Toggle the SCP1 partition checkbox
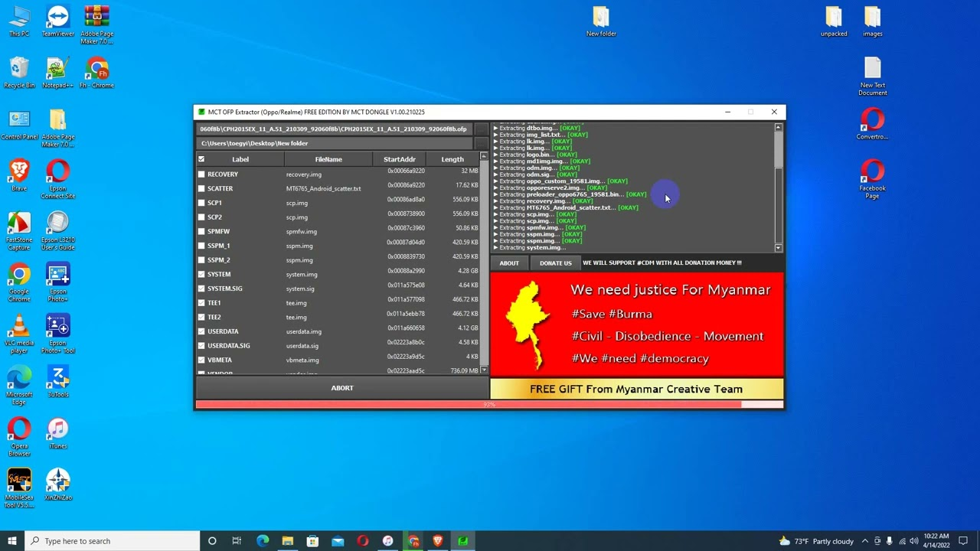This screenshot has height=551, width=980. (201, 203)
